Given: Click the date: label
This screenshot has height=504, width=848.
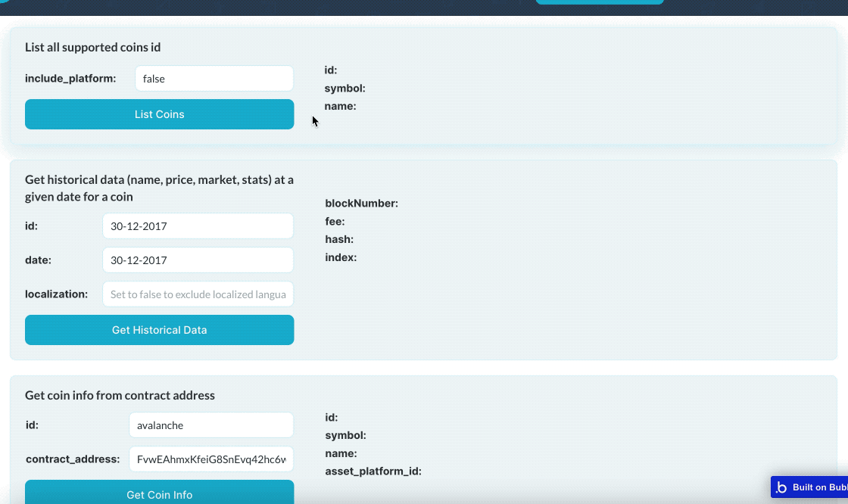Looking at the screenshot, I should tap(38, 260).
